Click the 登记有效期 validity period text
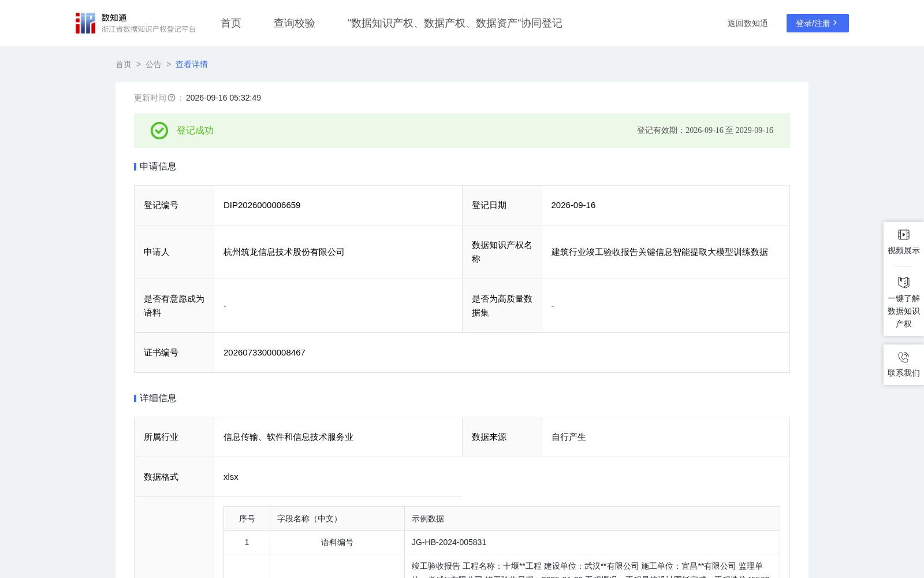This screenshot has height=578, width=924. click(705, 131)
